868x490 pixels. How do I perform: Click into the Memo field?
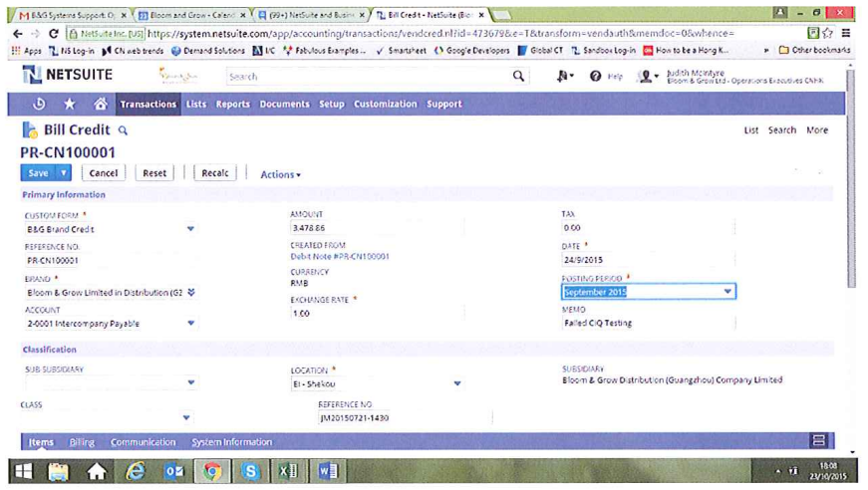[x=648, y=323]
